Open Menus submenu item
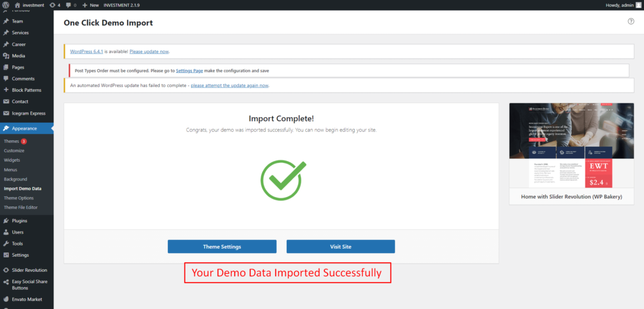The image size is (644, 309). pos(10,170)
